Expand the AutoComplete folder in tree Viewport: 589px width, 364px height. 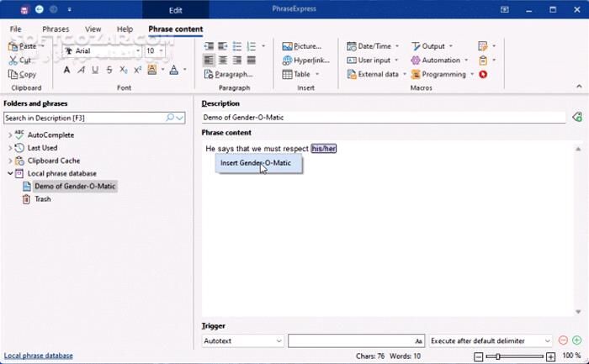coord(10,135)
